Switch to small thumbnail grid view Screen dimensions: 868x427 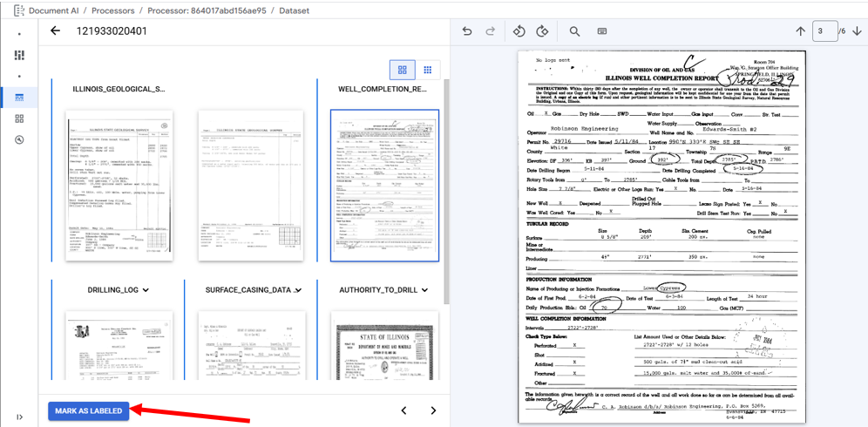tap(427, 70)
